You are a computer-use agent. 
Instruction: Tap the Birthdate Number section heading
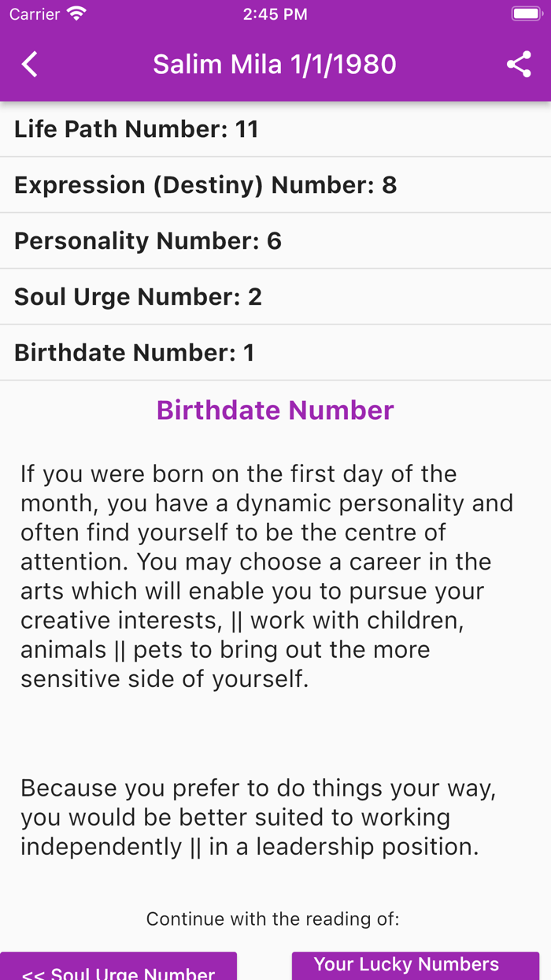[275, 410]
